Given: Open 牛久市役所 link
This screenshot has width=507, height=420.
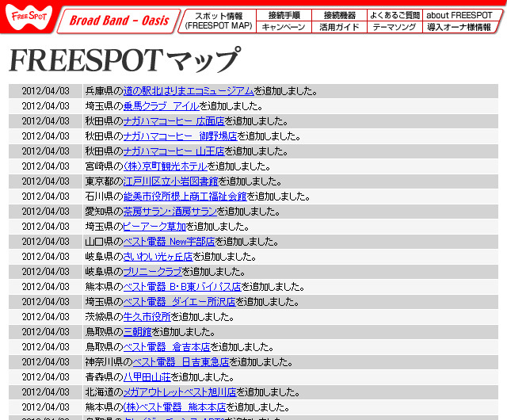Looking at the screenshot, I should click(147, 317).
